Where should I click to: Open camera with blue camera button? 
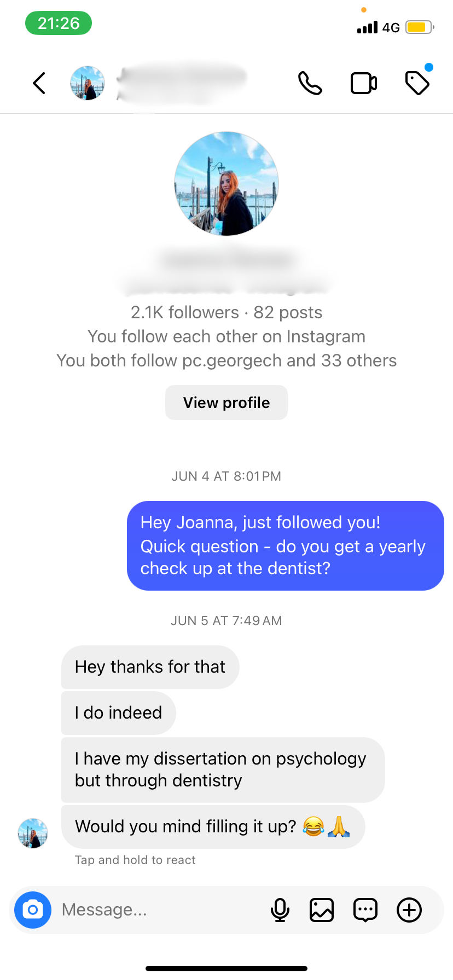33,910
